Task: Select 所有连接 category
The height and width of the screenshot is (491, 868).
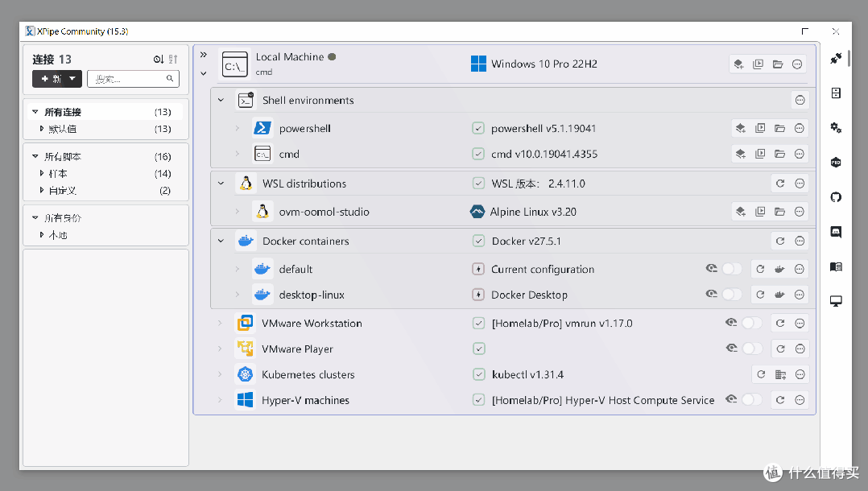Action: click(x=105, y=112)
